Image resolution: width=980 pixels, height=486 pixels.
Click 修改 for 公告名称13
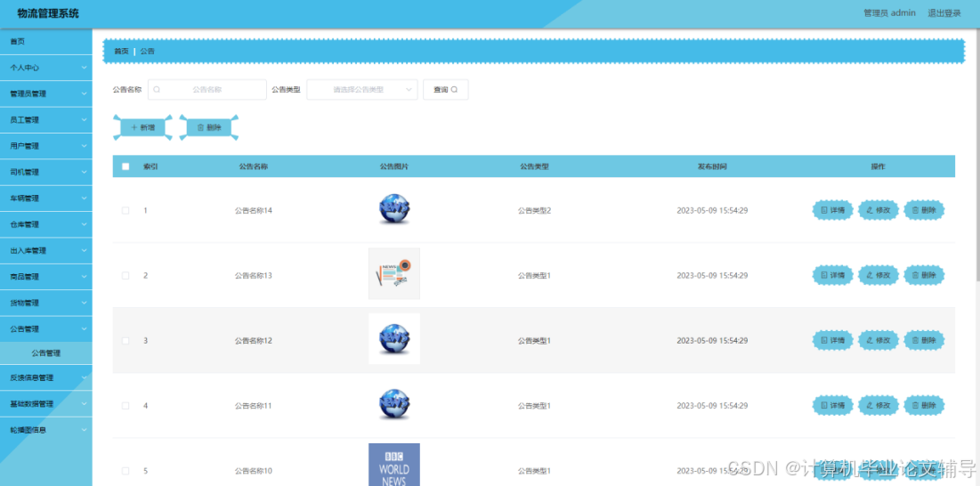click(879, 275)
